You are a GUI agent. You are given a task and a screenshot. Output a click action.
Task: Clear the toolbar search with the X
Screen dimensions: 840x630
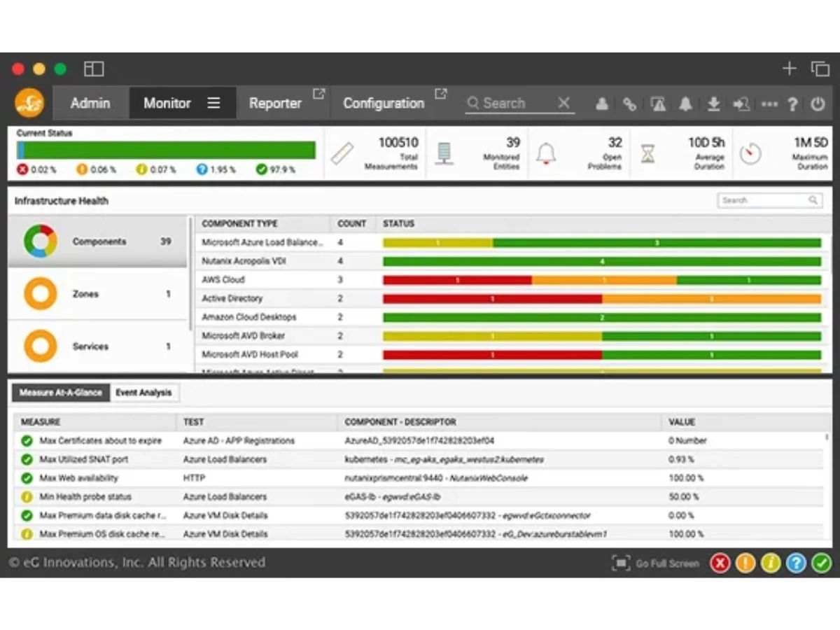click(563, 103)
